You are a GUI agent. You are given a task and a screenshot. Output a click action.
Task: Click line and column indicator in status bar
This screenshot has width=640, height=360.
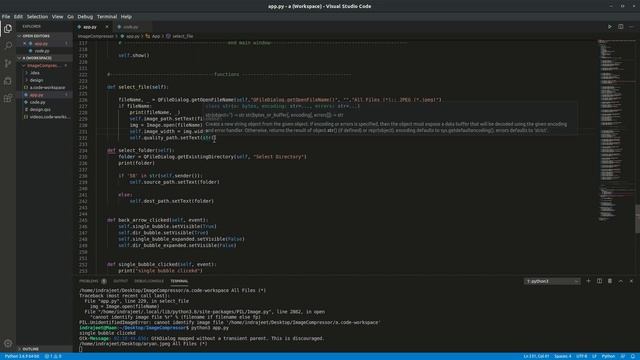coord(536,356)
